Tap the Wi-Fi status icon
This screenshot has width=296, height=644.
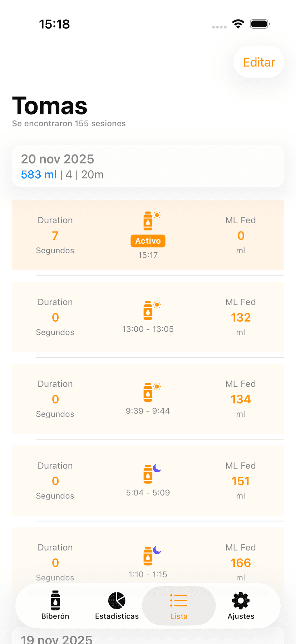pyautogui.click(x=238, y=24)
